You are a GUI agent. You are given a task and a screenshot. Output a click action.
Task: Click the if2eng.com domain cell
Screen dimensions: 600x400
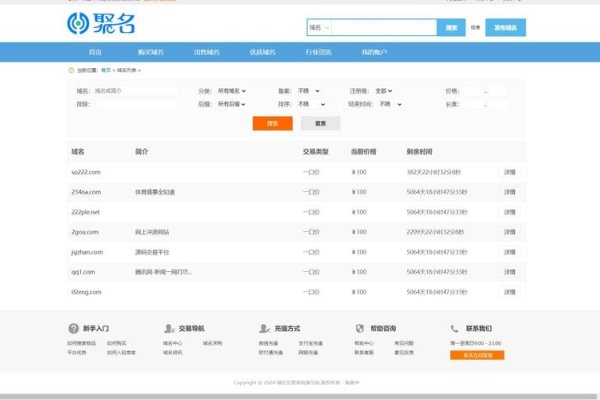86,292
